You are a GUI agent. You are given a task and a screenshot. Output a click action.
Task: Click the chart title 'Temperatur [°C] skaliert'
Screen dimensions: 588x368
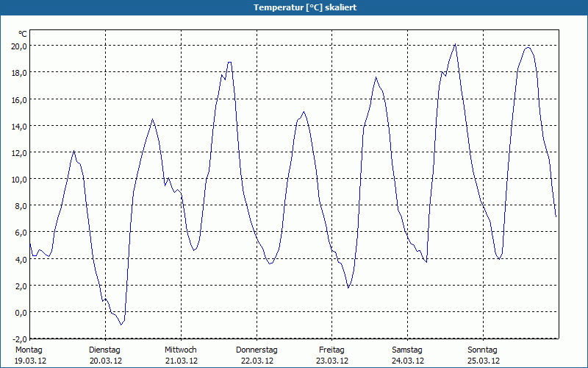point(305,7)
